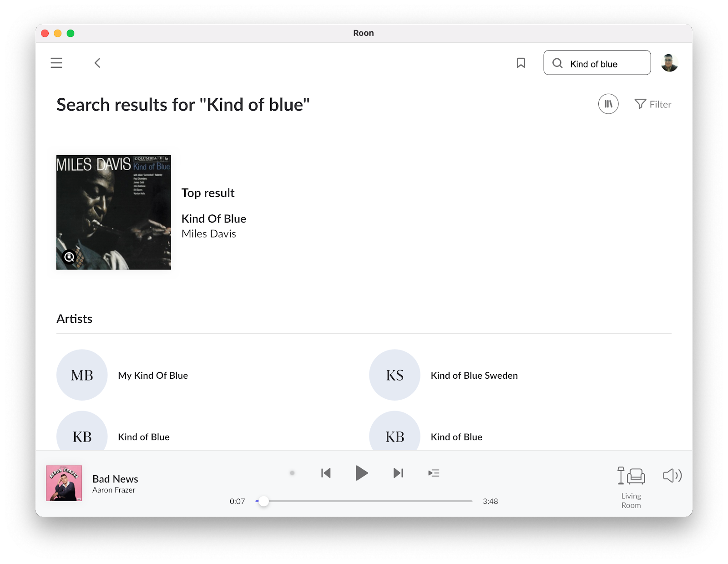This screenshot has width=728, height=564.
Task: Open right-column Kind of Blue artist, under Sweden
Action: click(x=456, y=437)
